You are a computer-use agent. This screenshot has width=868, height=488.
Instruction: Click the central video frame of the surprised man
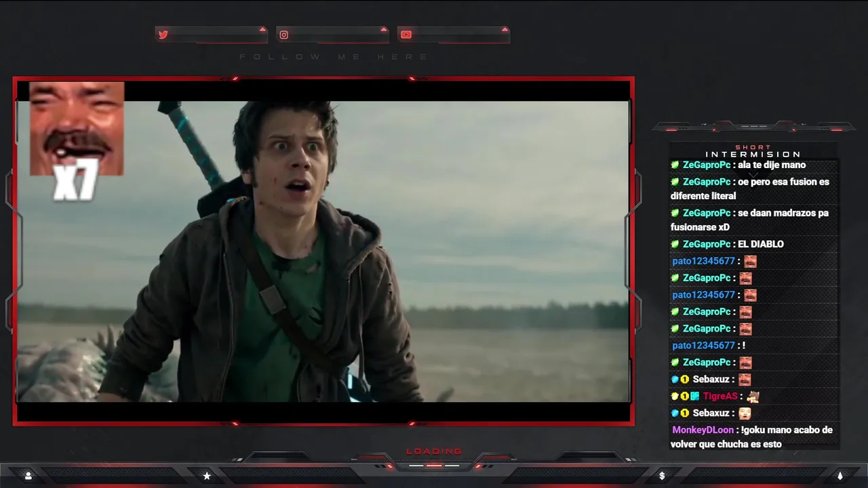[323, 251]
